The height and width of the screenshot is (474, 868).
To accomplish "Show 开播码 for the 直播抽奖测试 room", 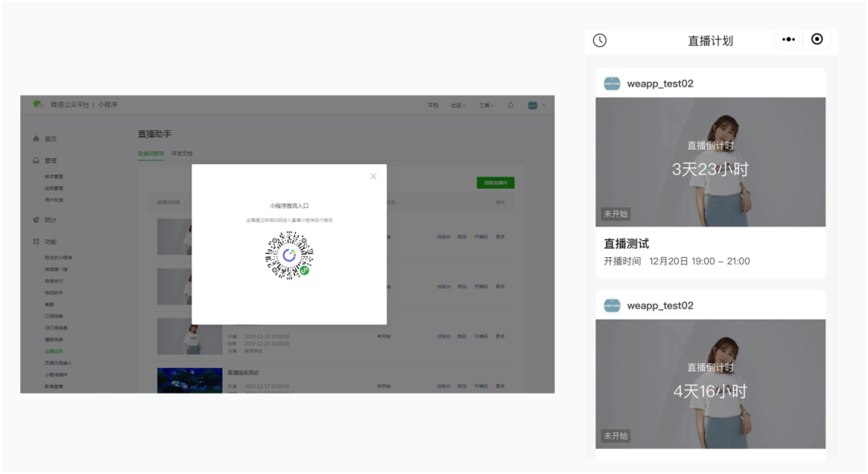I will (481, 386).
